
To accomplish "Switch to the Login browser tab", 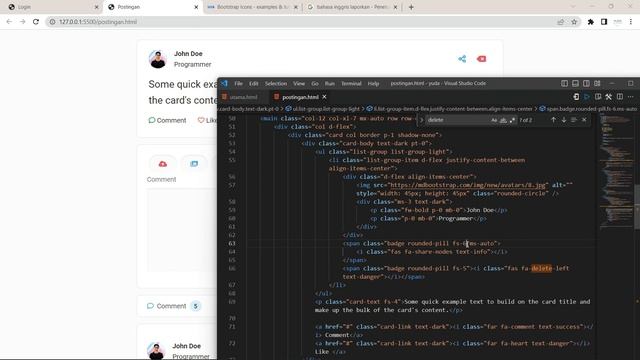I will tap(51, 7).
